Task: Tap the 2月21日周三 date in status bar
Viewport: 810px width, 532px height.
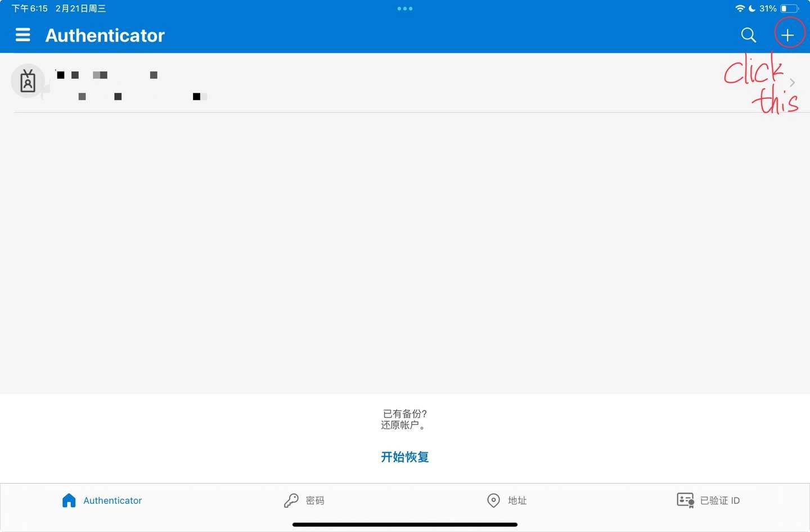Action: (x=80, y=8)
